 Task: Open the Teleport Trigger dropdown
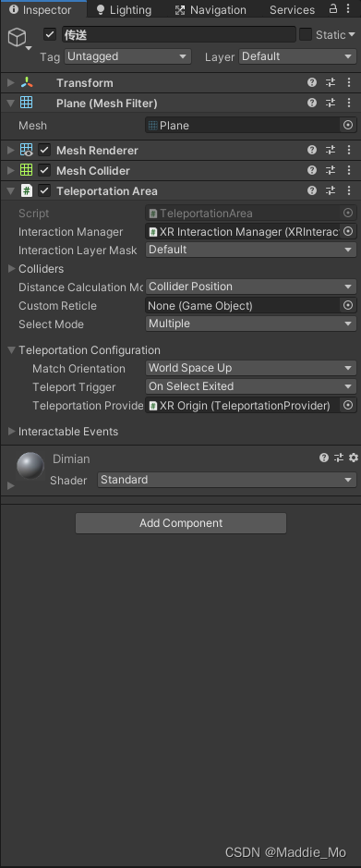point(251,385)
